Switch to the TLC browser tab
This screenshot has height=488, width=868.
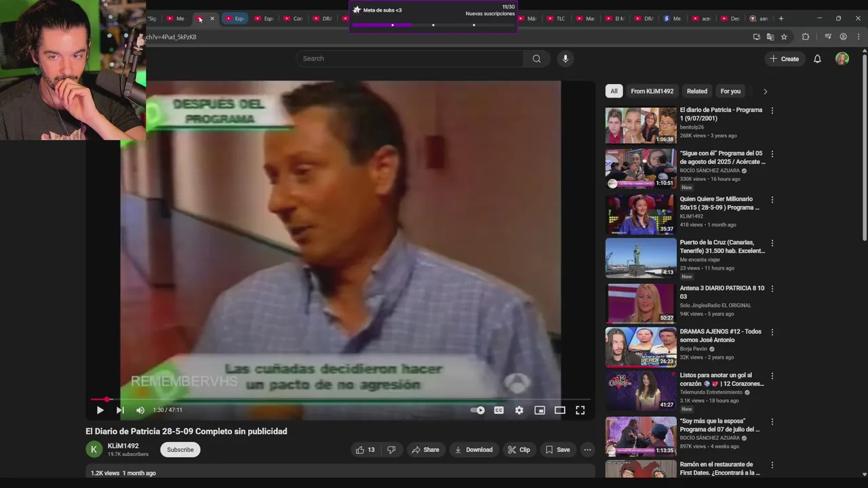pyautogui.click(x=555, y=18)
